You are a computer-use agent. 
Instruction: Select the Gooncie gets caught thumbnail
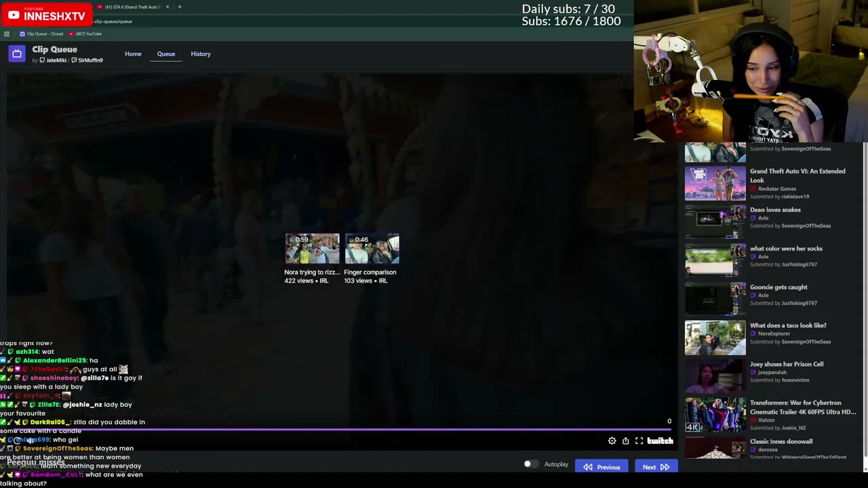pyautogui.click(x=715, y=299)
